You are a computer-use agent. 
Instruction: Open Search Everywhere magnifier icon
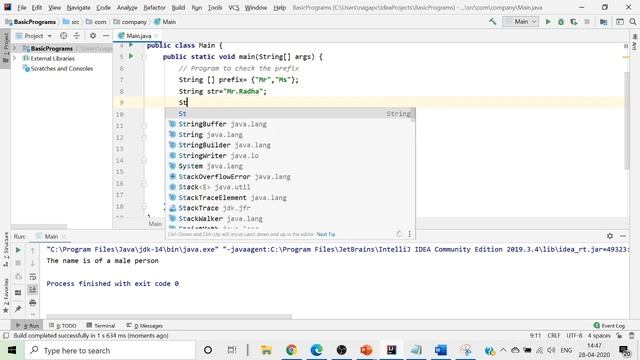point(633,22)
